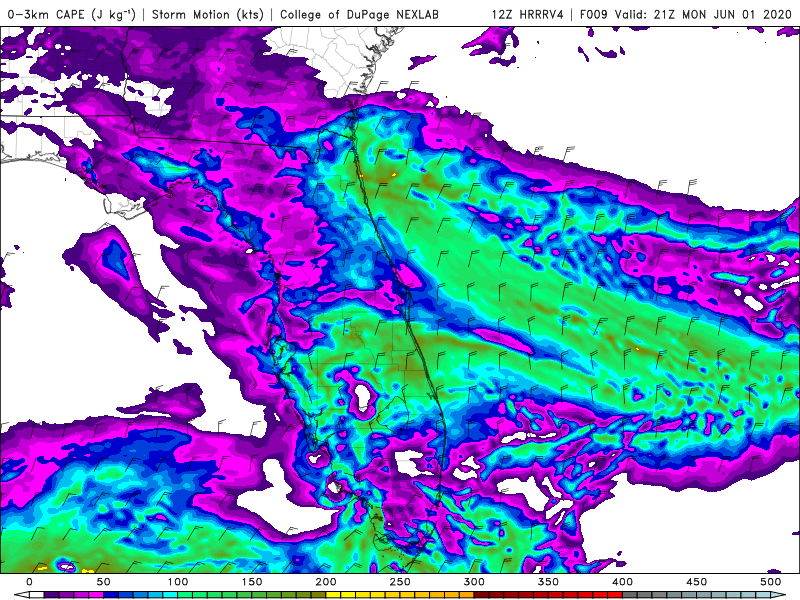800x600 pixels.
Task: Click the '0' label on the color scale
Action: click(30, 582)
